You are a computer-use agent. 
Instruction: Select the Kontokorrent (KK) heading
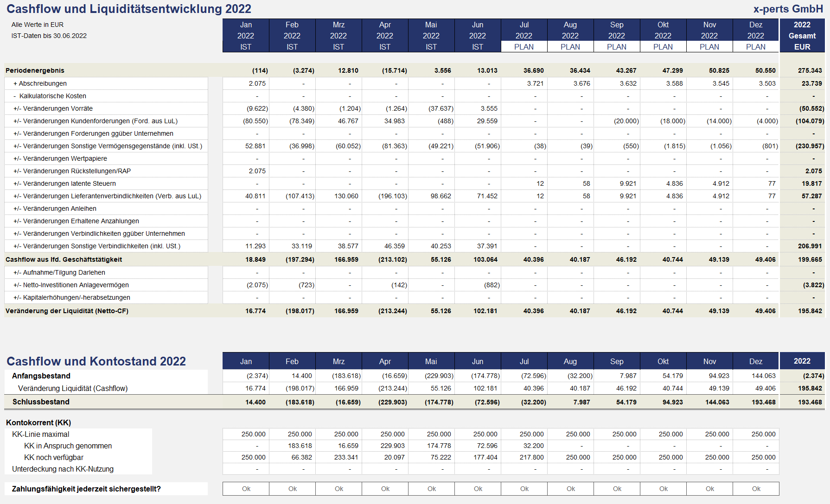(38, 422)
